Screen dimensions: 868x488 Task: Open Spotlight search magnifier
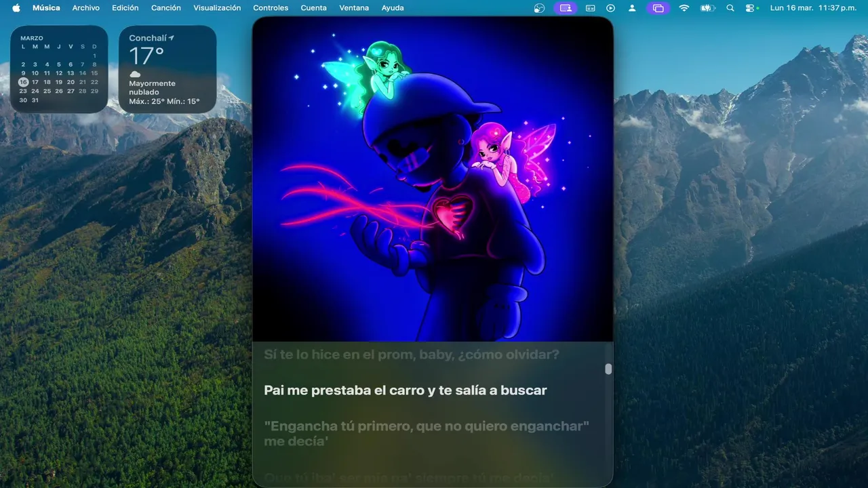coord(730,8)
